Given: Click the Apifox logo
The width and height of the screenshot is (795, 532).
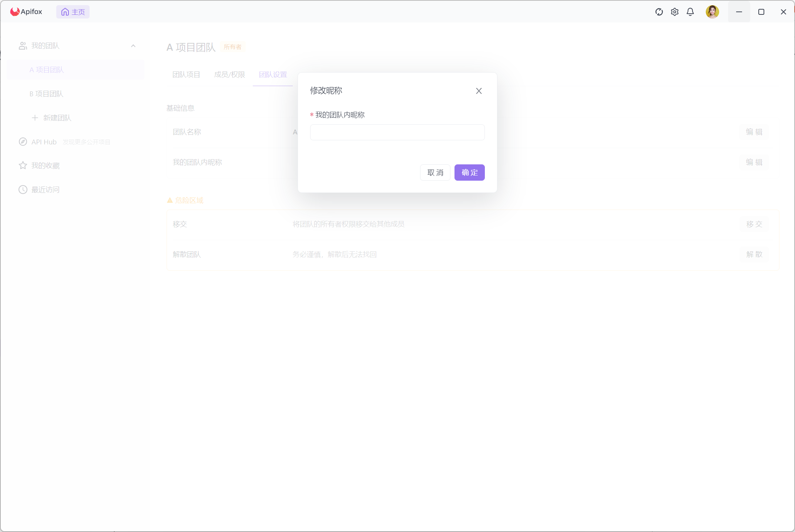Looking at the screenshot, I should click(15, 12).
